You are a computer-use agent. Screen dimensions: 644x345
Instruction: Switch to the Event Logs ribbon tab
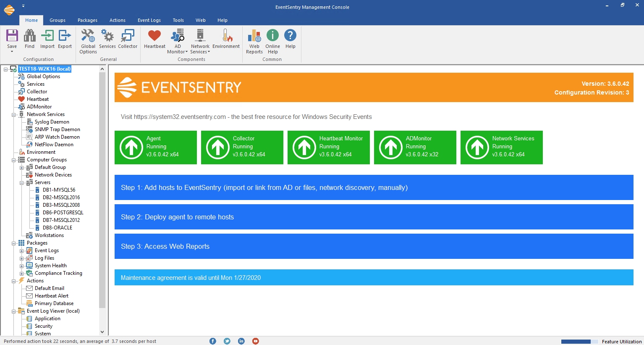(x=149, y=20)
